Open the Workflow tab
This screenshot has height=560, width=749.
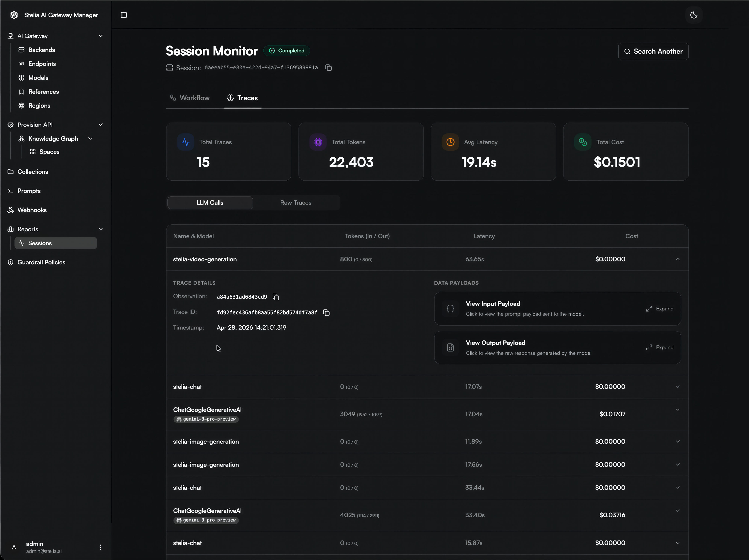point(189,98)
